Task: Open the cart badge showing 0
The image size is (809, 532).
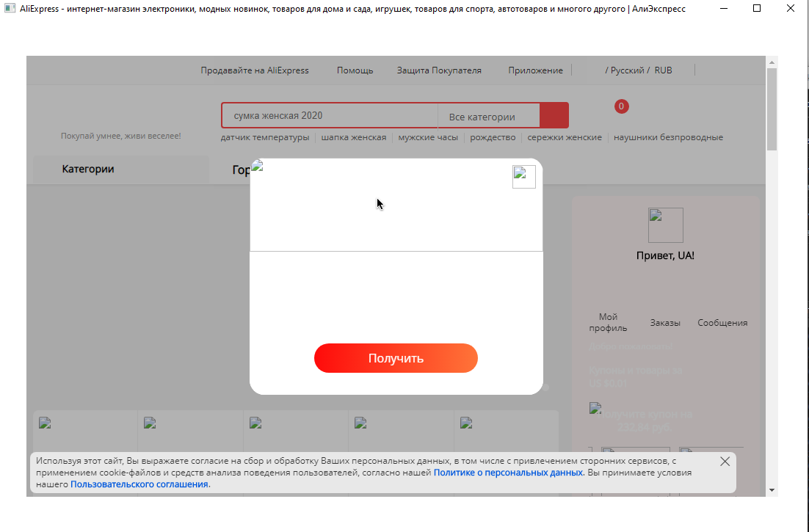Action: point(621,106)
